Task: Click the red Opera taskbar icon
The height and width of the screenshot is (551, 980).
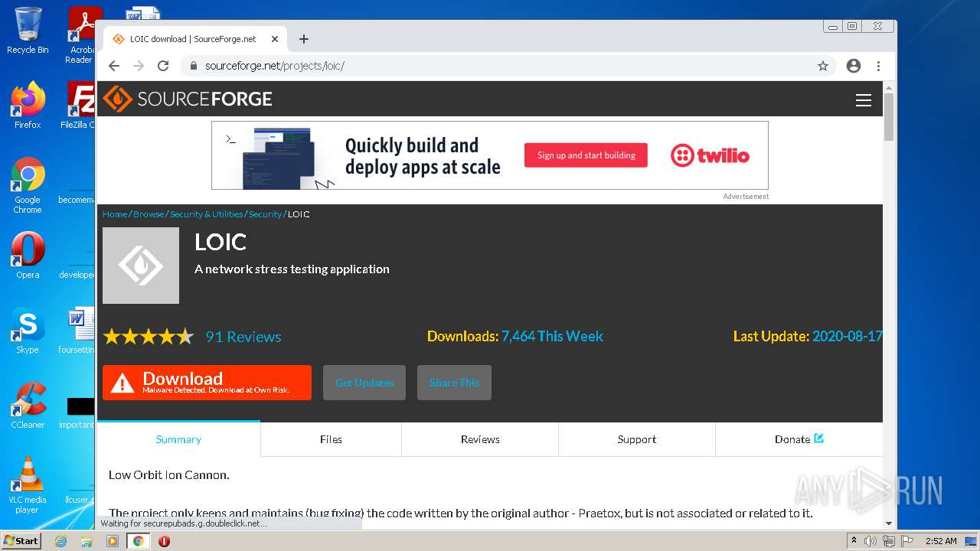Action: (164, 541)
